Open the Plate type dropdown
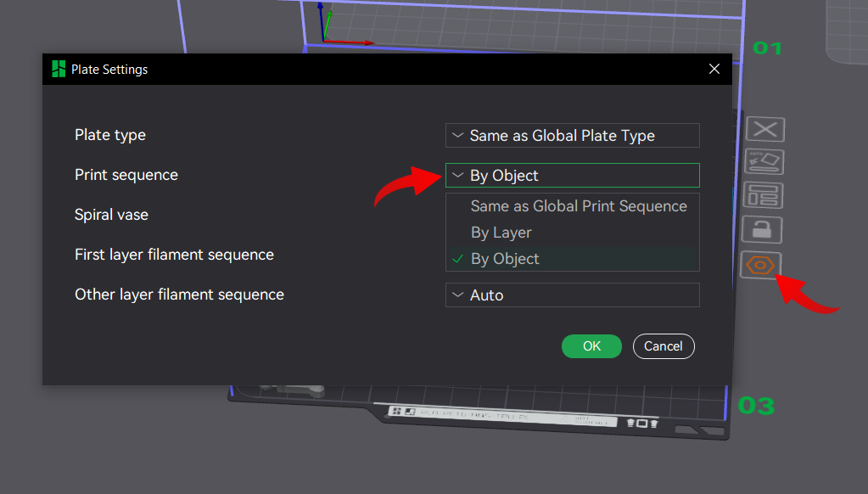This screenshot has height=494, width=868. pos(572,135)
